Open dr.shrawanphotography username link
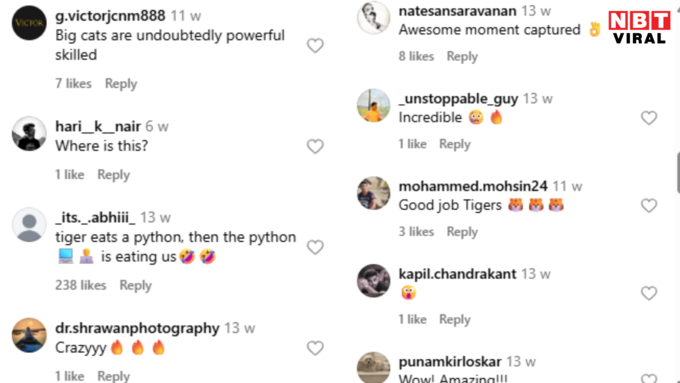This screenshot has width=680, height=383. point(137,328)
